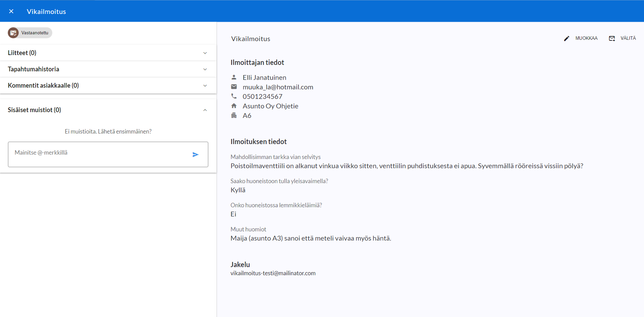Open the Liitteet (0) section header
Viewport: 644px width, 317px height.
22,53
